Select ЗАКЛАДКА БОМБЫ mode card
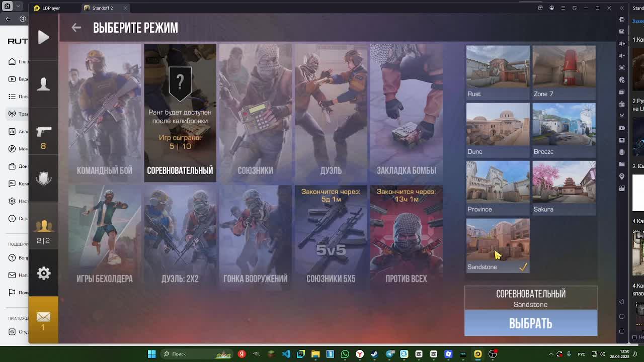Viewport: 644px width, 362px height. (407, 113)
